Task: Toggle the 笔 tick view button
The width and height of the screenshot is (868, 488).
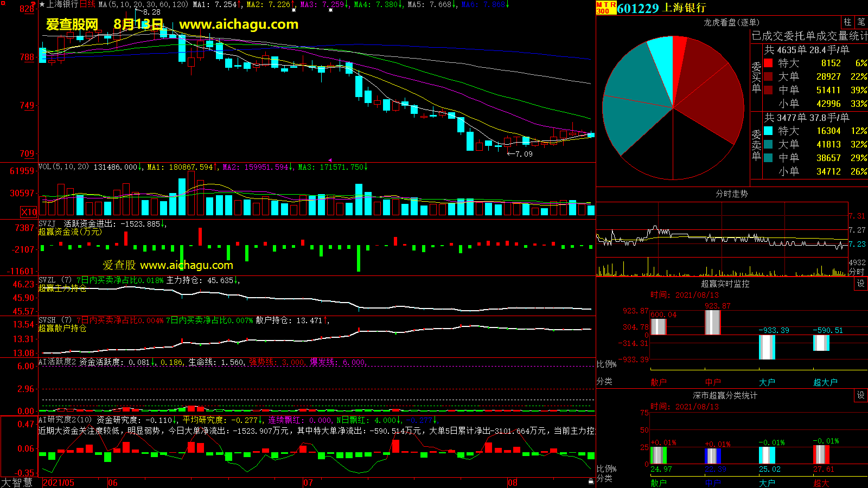Action: 861,22
